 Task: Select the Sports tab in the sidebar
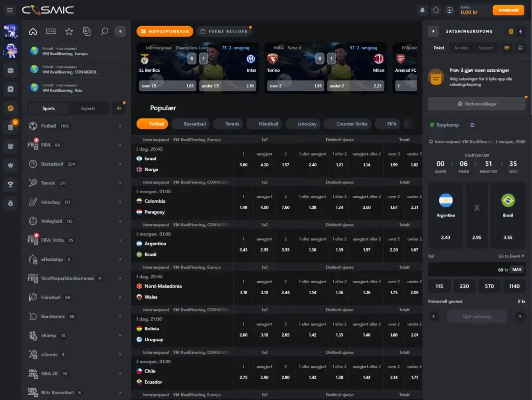(48, 108)
